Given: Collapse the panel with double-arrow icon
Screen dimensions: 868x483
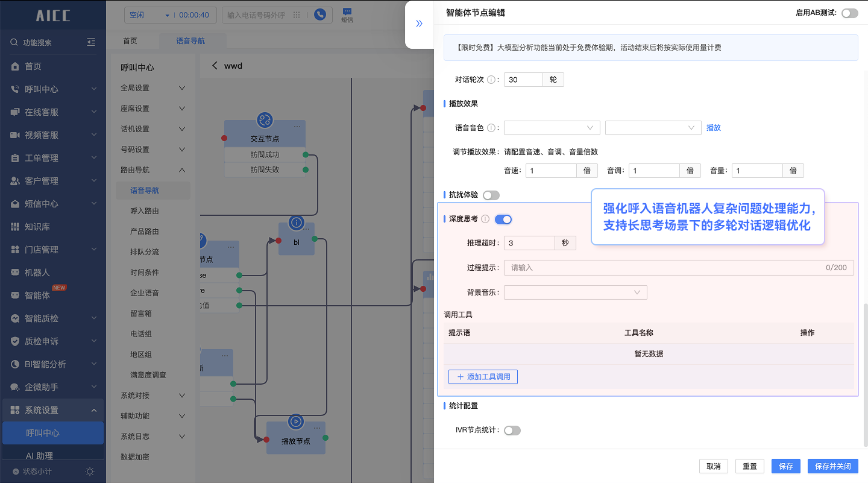Looking at the screenshot, I should click(420, 24).
